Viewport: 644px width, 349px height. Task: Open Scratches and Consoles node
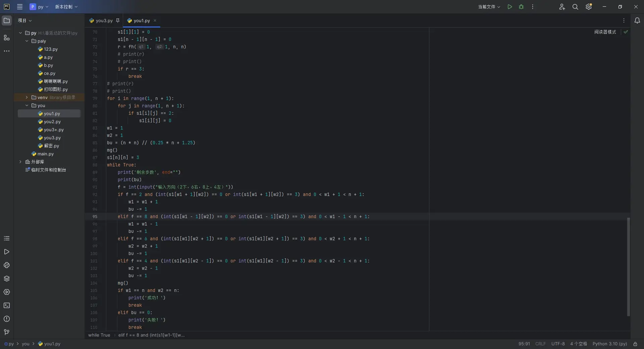coord(46,170)
